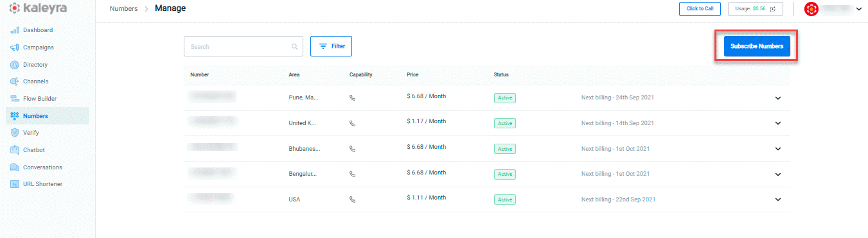
Task: Click the phone capability icon for USA
Action: [352, 200]
